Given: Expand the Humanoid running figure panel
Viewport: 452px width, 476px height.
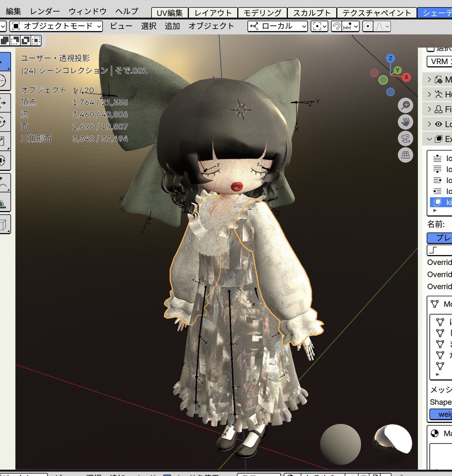Looking at the screenshot, I should (x=437, y=94).
